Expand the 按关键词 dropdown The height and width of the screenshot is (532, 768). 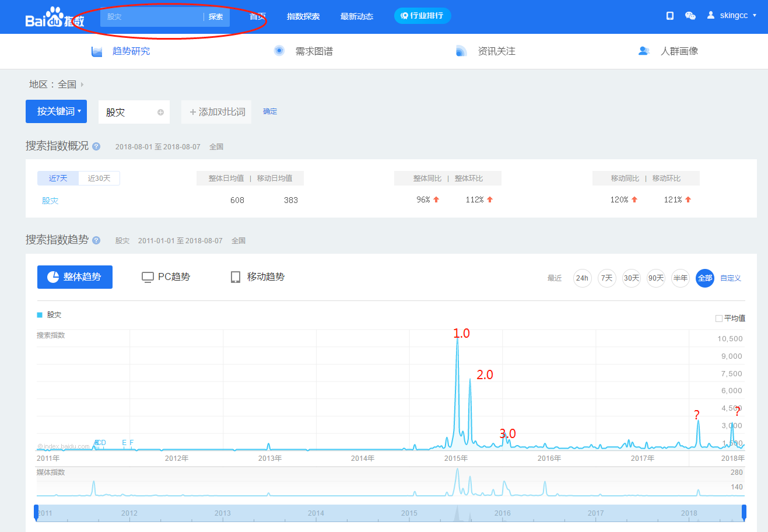point(56,111)
